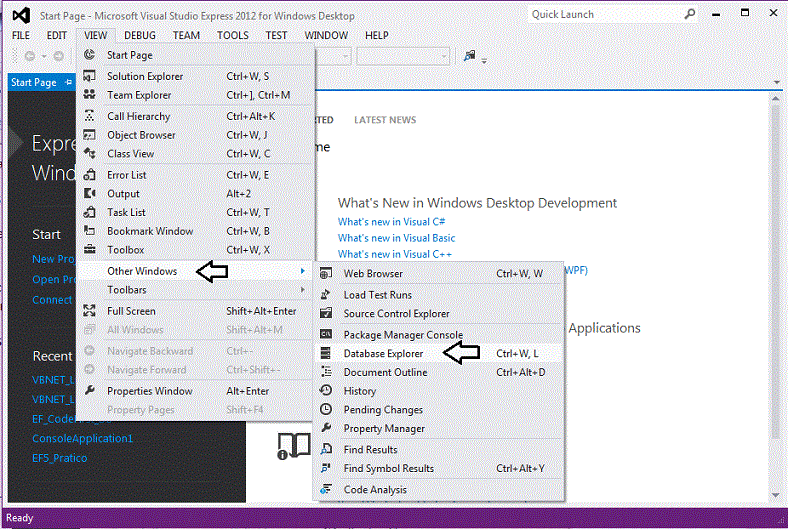This screenshot has width=788, height=529.
Task: Open What's new in Visual C++ link
Action: coord(395,254)
